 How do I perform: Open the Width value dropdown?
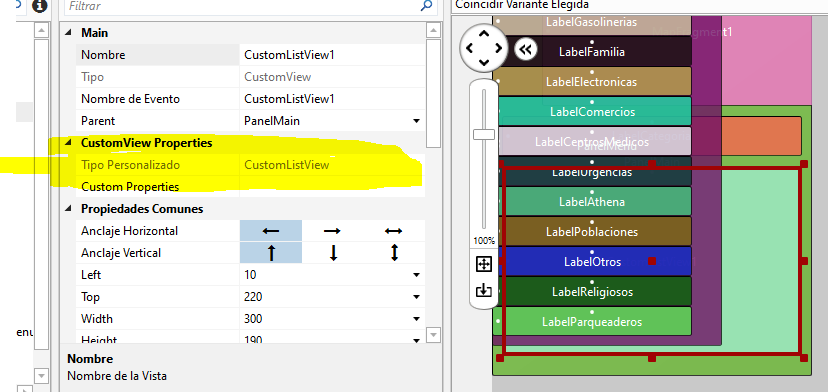click(416, 319)
